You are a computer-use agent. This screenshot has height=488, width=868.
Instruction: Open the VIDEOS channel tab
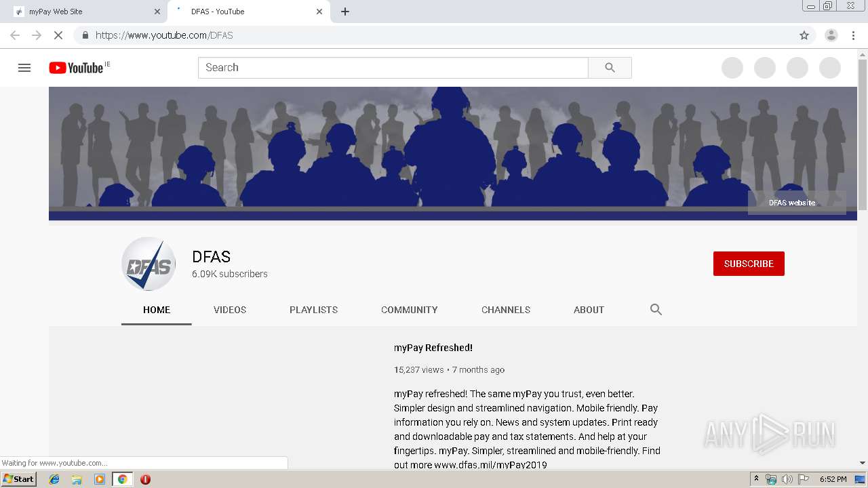pos(230,310)
